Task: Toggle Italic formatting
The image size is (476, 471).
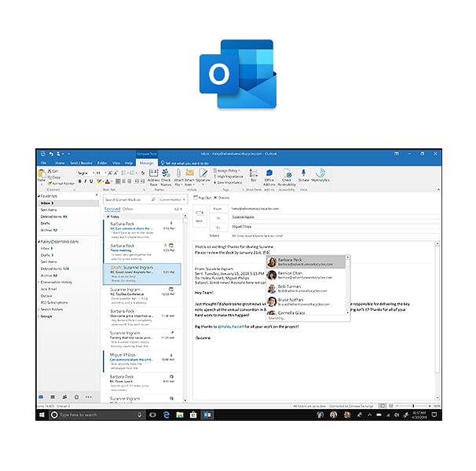Action: pyautogui.click(x=86, y=181)
